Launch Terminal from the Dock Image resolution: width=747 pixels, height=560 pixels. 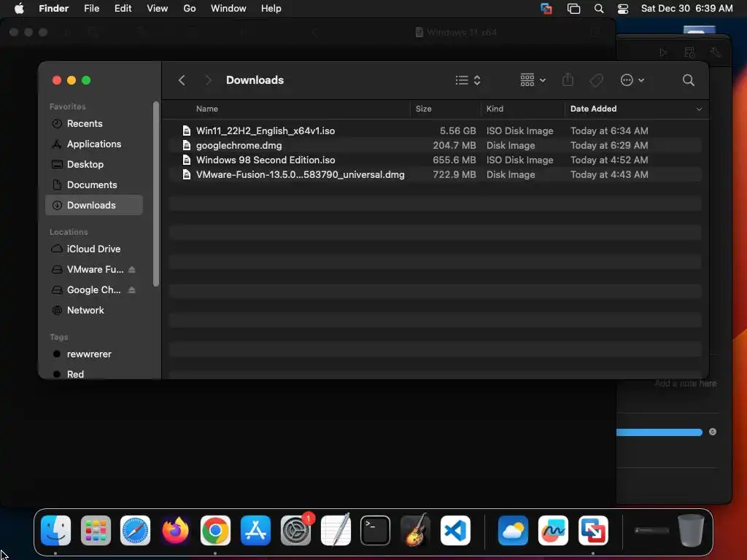coord(376,531)
